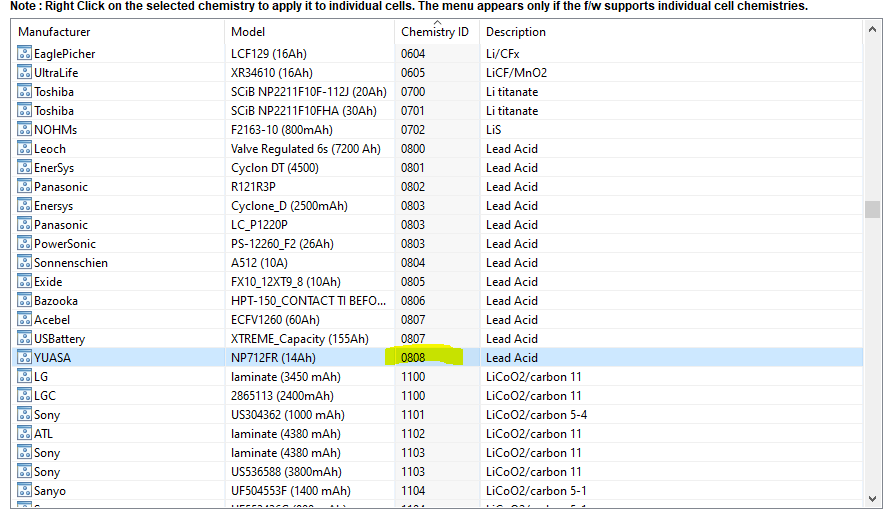This screenshot has width=892, height=520.
Task: Click the vertical scrollbar thumb
Action: (x=872, y=209)
